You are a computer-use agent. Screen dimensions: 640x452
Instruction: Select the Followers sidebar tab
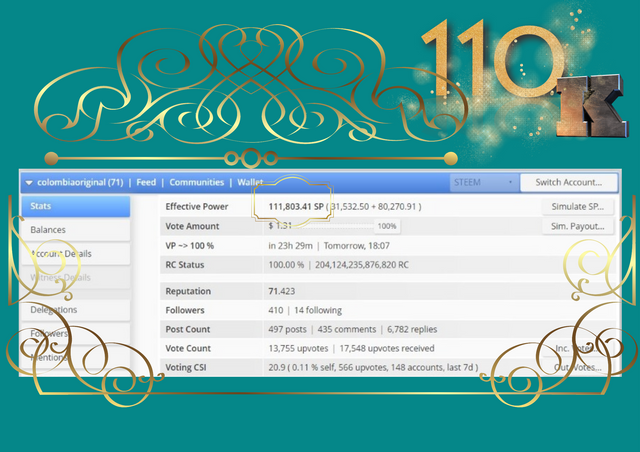coord(76,334)
